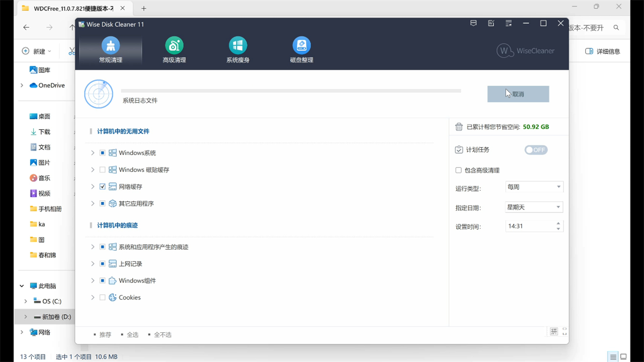Image resolution: width=644 pixels, height=362 pixels.
Task: Click the 网络缓存 category icon
Action: 113,187
